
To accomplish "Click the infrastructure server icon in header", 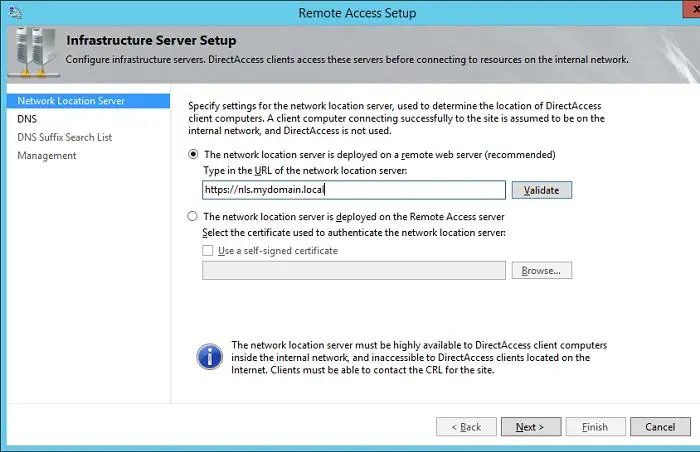I will (30, 50).
